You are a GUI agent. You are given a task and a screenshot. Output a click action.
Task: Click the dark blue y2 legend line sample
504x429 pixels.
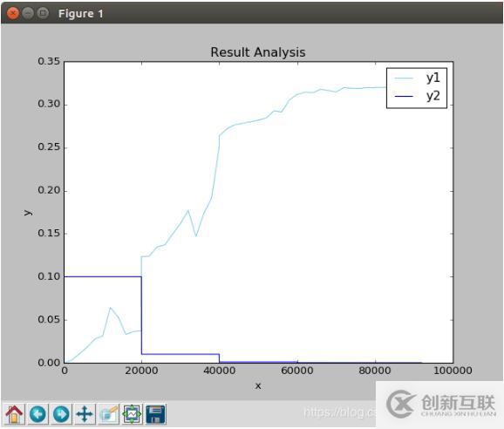(404, 96)
